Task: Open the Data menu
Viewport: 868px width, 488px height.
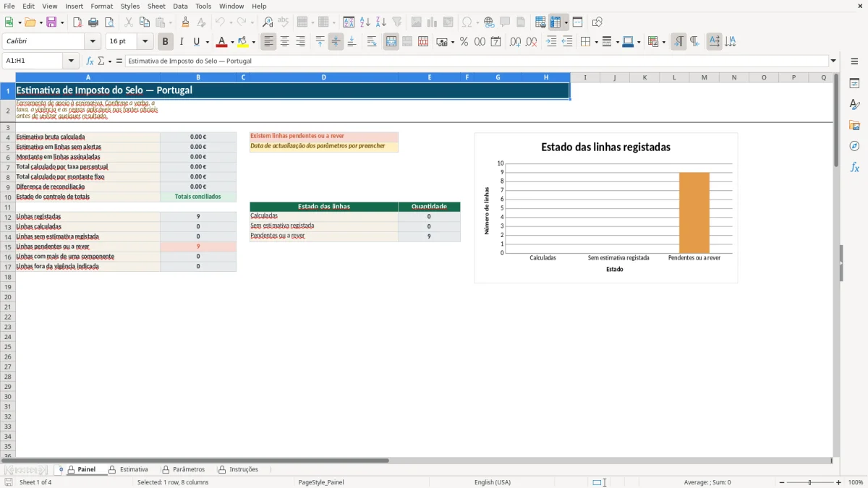Action: coord(180,6)
